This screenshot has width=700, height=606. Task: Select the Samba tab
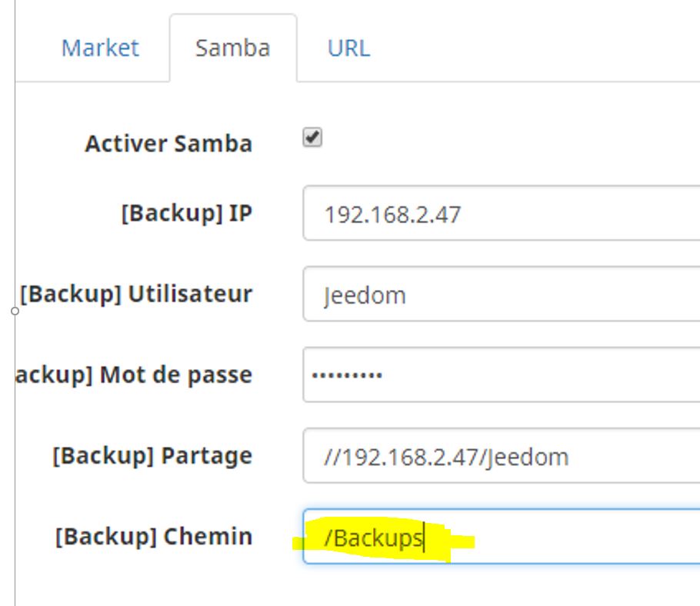click(x=232, y=48)
